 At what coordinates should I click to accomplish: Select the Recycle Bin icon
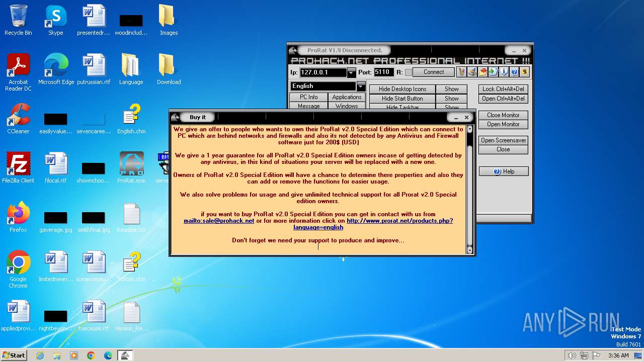(x=18, y=20)
